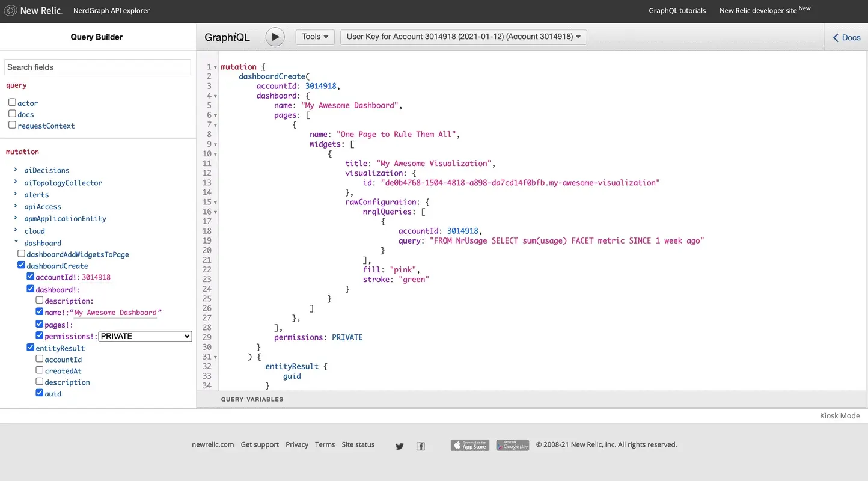Click the New Relic logo
Screen dimensions: 868x481
coord(33,10)
